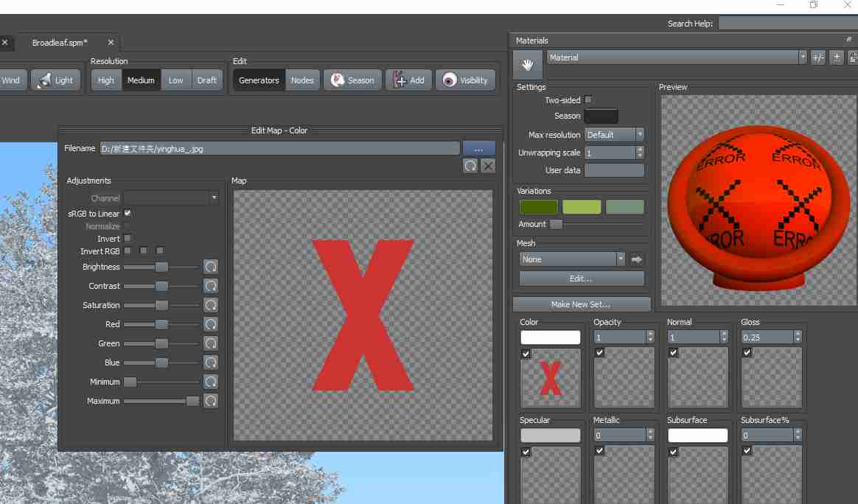The width and height of the screenshot is (858, 504).
Task: Reset the Brightness slider
Action: click(x=211, y=267)
